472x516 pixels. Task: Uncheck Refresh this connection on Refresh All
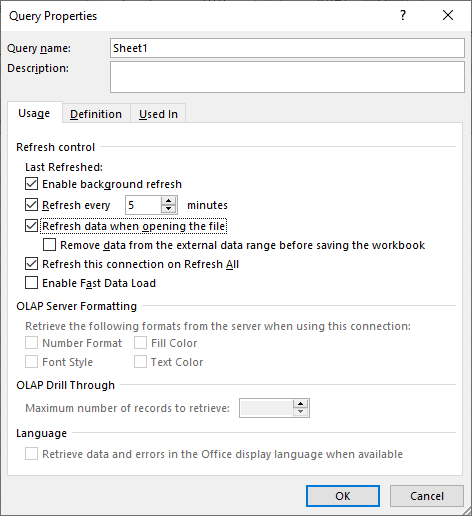point(31,264)
